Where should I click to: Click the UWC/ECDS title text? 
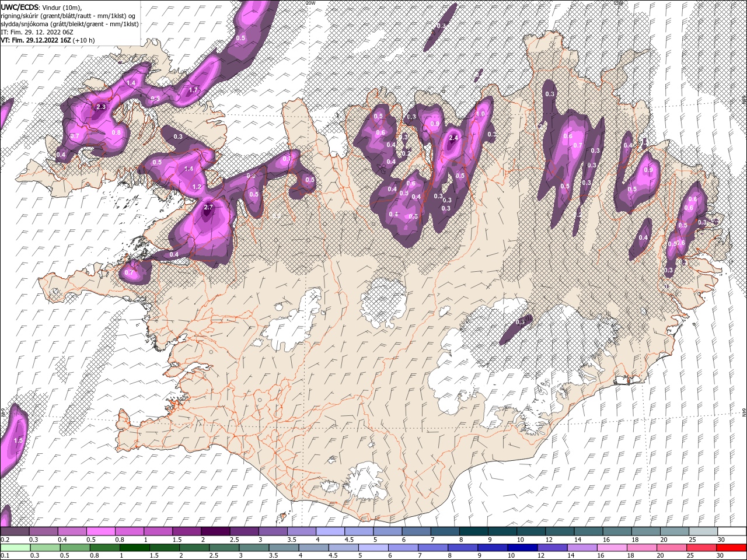19,6
